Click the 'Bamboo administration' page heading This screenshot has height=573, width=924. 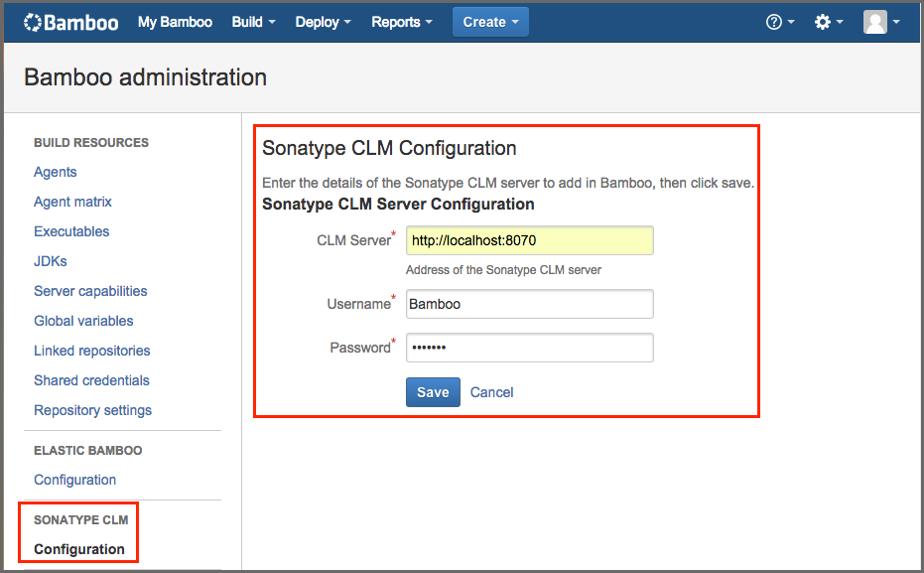tap(146, 77)
